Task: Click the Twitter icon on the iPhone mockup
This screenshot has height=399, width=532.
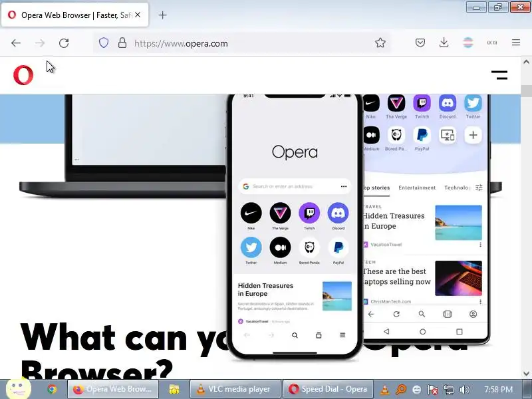Action: (251, 247)
